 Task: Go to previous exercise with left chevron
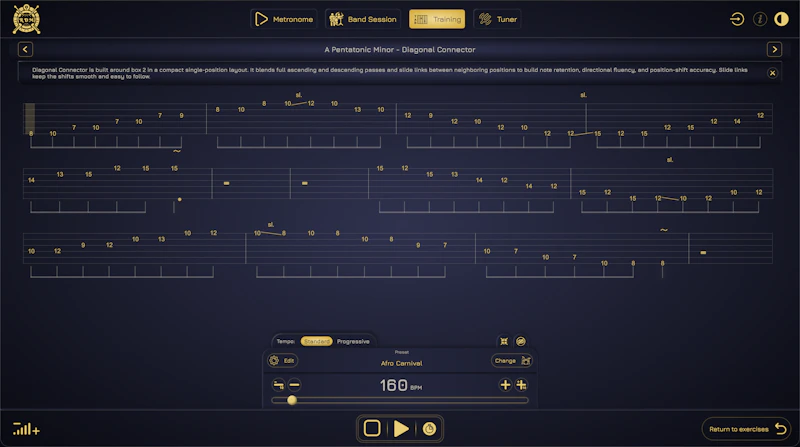pyautogui.click(x=26, y=49)
